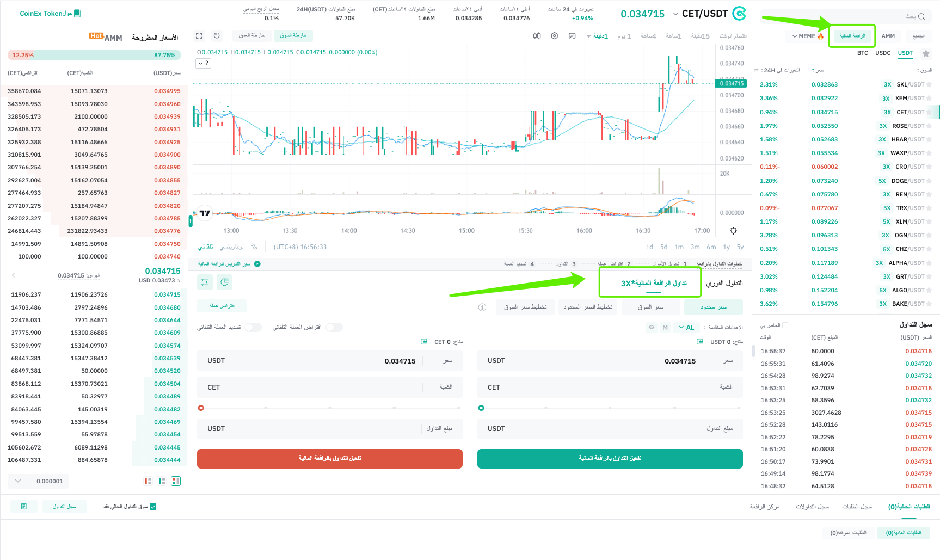Select the market price order type
The width and height of the screenshot is (940, 560).
tap(650, 307)
